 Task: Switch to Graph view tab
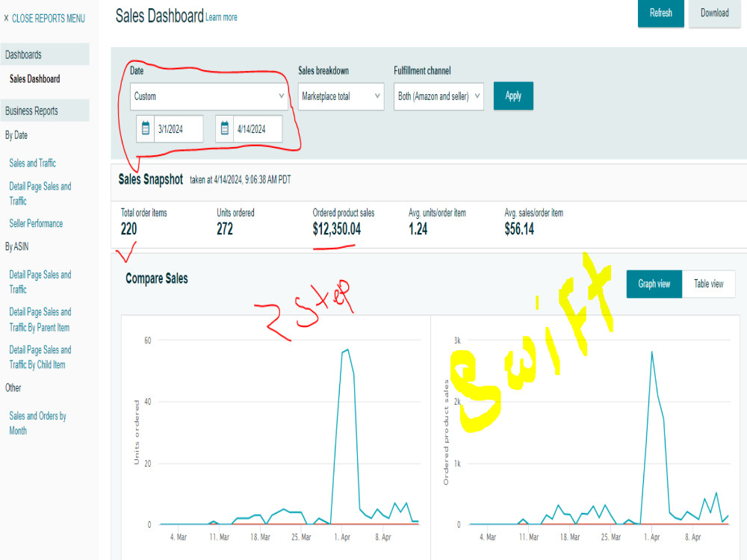point(654,284)
